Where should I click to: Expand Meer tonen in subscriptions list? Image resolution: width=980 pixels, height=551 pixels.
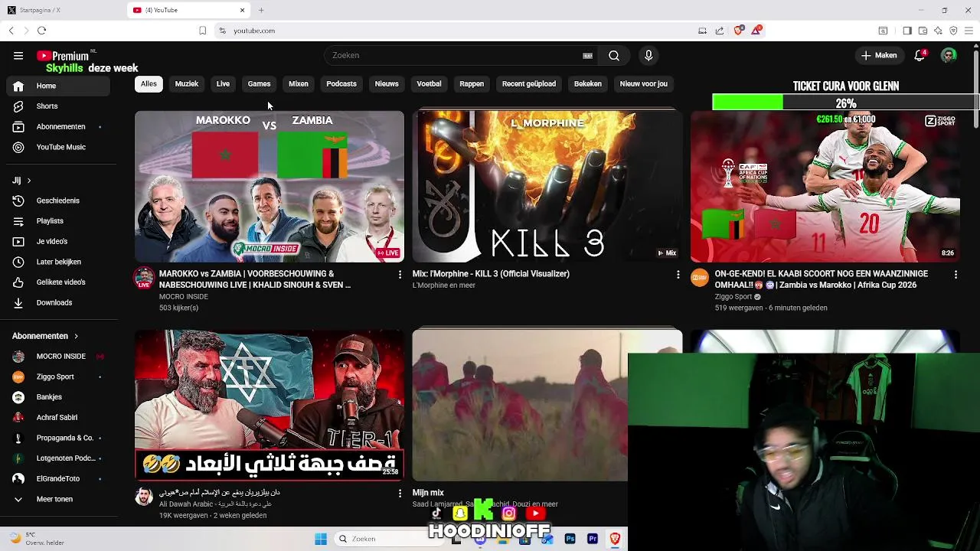[x=60, y=499]
